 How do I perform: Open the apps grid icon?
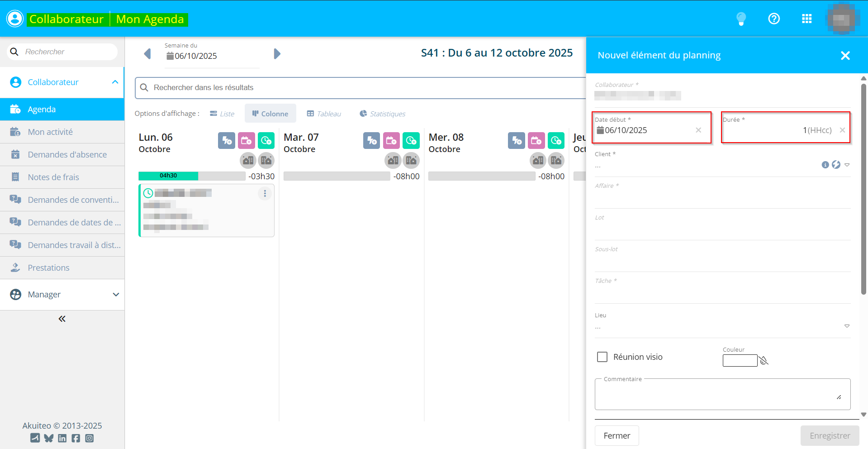(x=806, y=19)
